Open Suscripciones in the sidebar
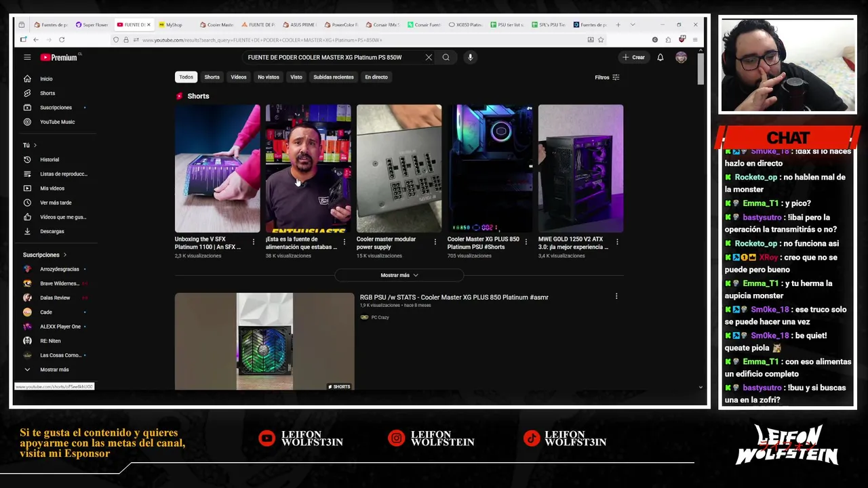This screenshot has width=868, height=488. click(56, 107)
